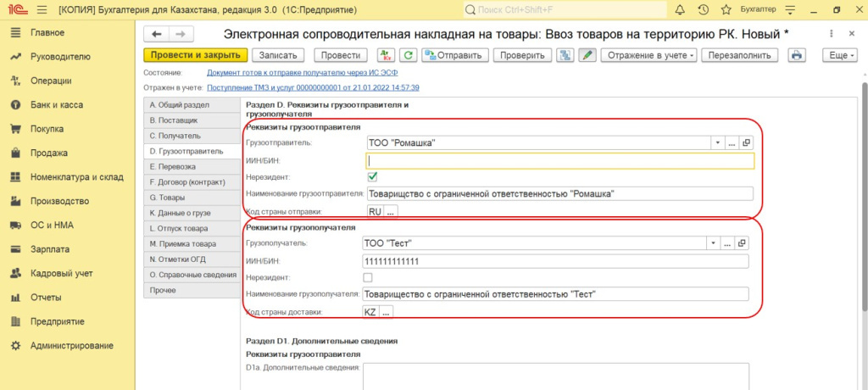Switch to M. Приемка товара tab
The height and width of the screenshot is (390, 868).
point(192,244)
